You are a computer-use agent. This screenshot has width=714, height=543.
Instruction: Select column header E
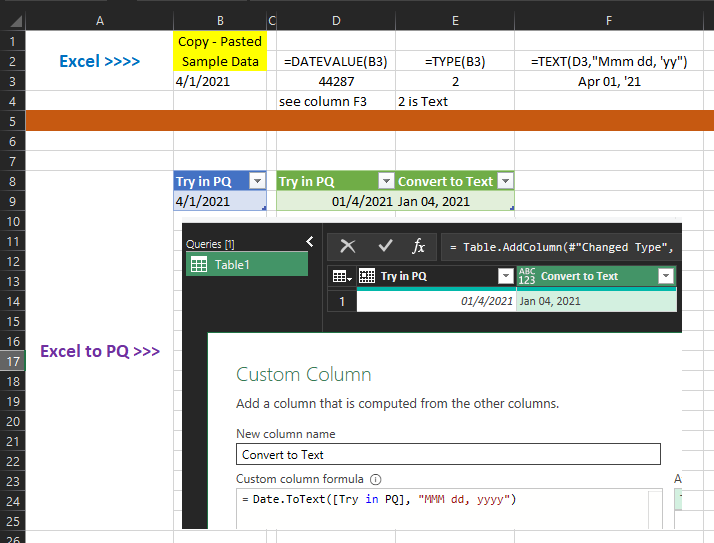(x=455, y=20)
